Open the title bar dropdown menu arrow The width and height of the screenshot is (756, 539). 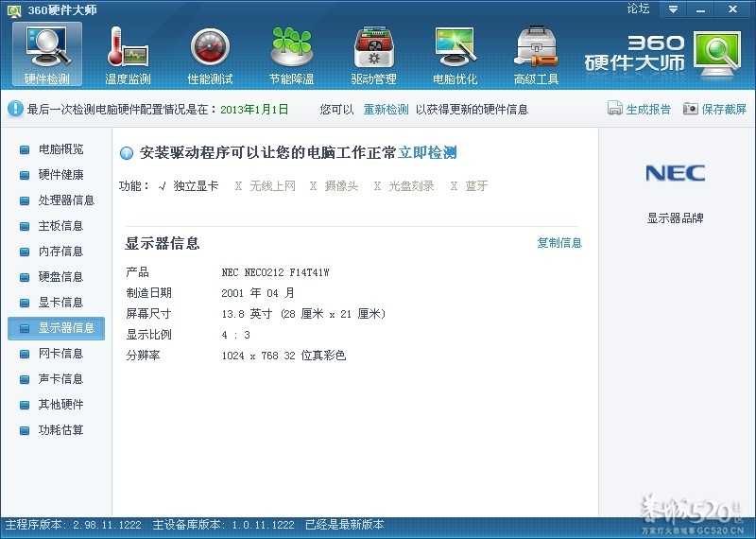click(x=674, y=9)
